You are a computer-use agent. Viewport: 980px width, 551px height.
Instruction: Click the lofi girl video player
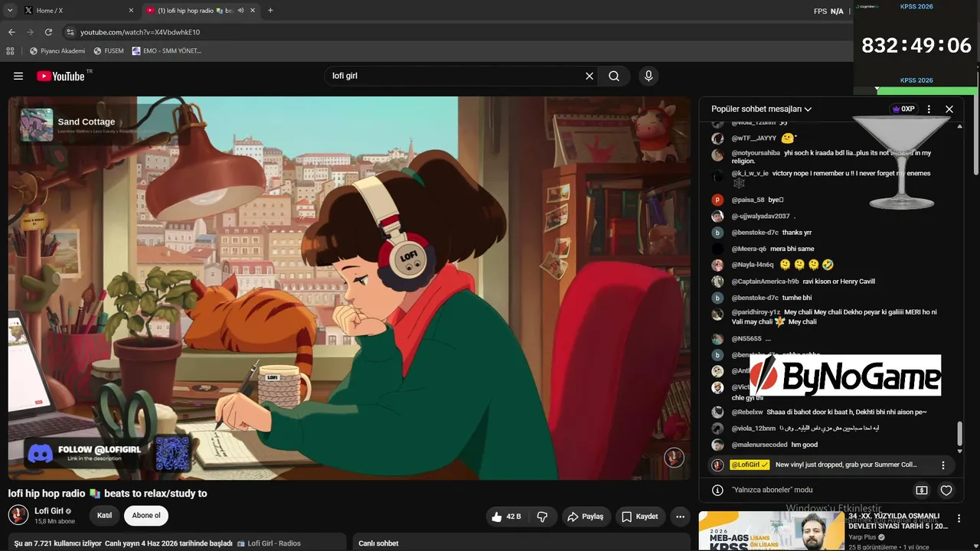tap(349, 288)
